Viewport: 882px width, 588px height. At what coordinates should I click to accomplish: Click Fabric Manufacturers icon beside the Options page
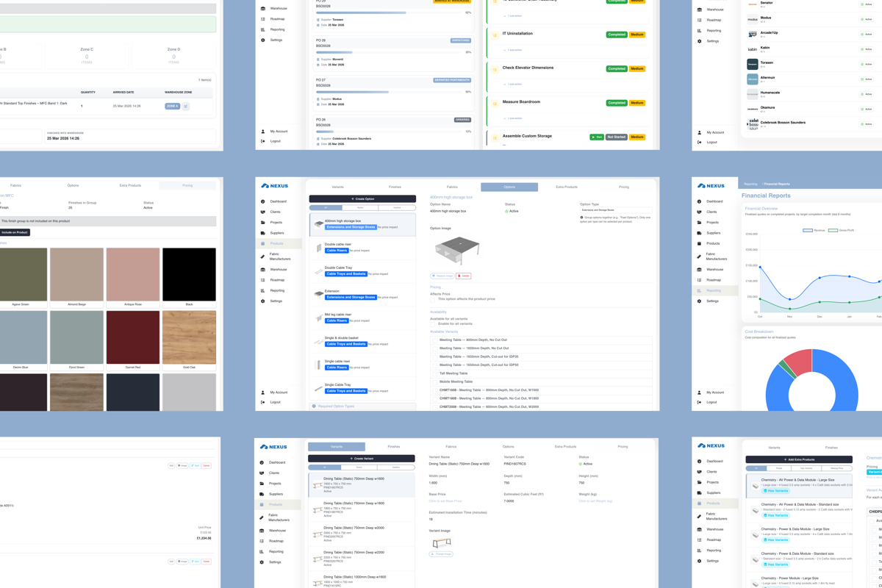262,257
